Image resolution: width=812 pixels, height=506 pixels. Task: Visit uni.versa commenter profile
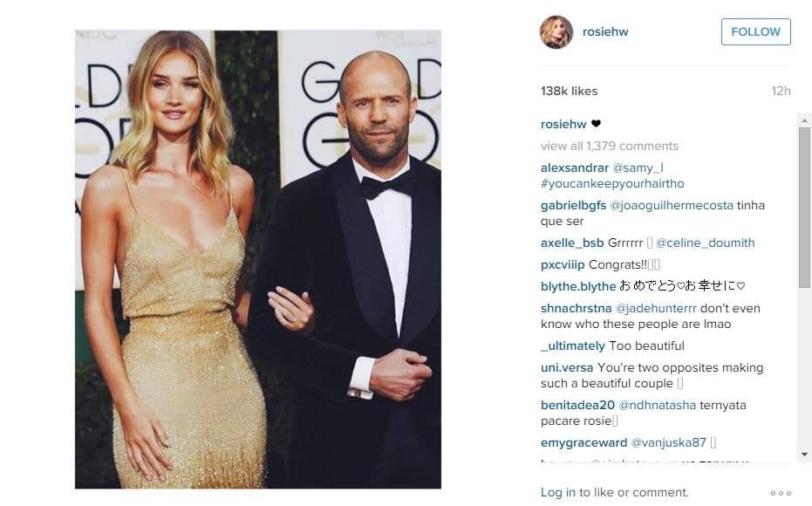coord(567,367)
